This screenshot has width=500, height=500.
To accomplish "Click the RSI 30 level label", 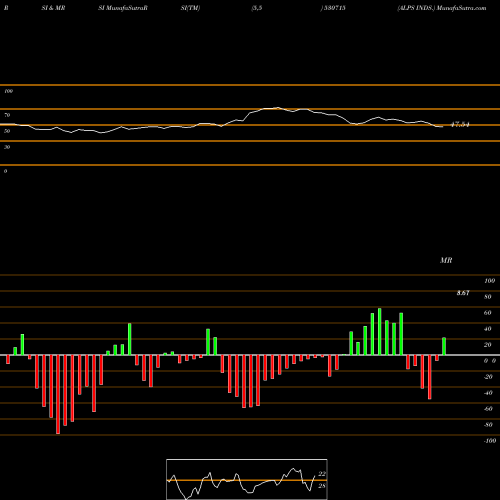I will click(7, 147).
